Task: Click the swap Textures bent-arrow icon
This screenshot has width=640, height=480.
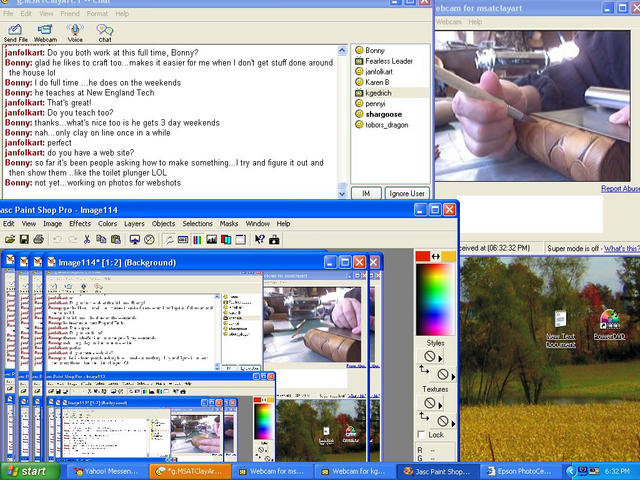Action: 424,416
